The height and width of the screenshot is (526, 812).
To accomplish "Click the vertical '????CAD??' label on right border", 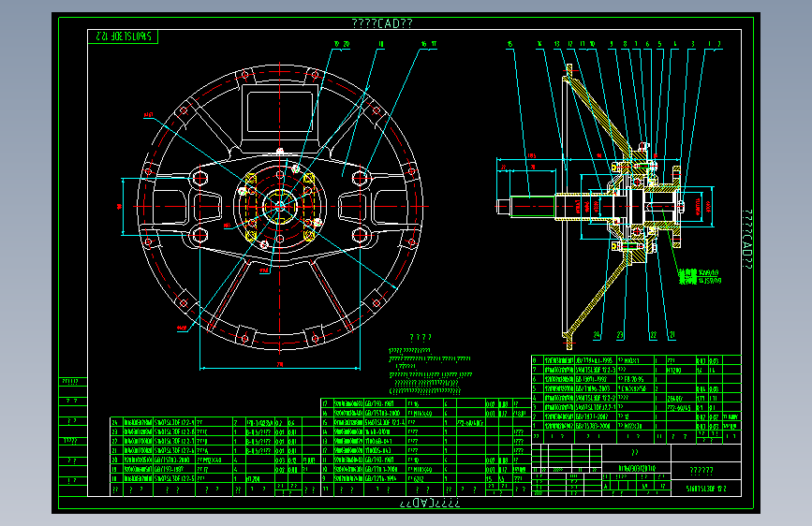I will pyautogui.click(x=747, y=240).
